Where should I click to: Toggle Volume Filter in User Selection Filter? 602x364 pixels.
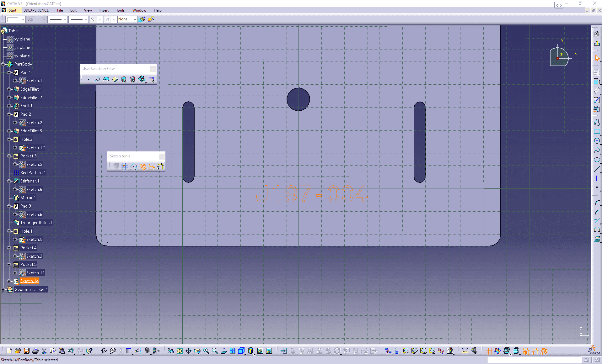point(115,79)
